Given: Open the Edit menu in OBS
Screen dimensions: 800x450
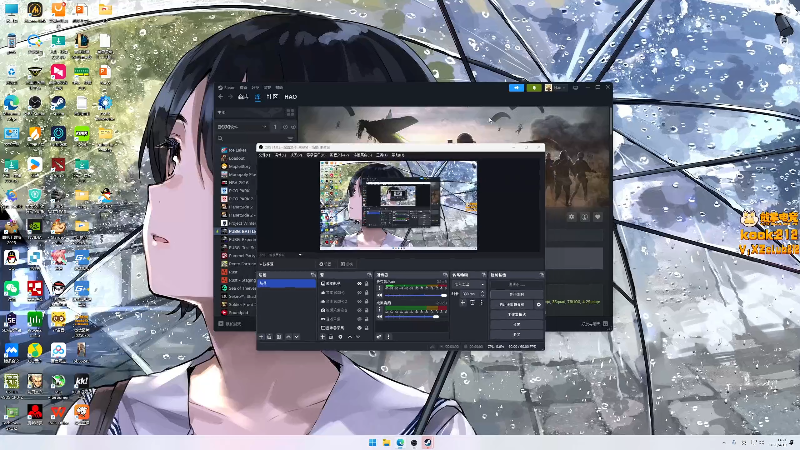Looking at the screenshot, I should click(x=281, y=155).
